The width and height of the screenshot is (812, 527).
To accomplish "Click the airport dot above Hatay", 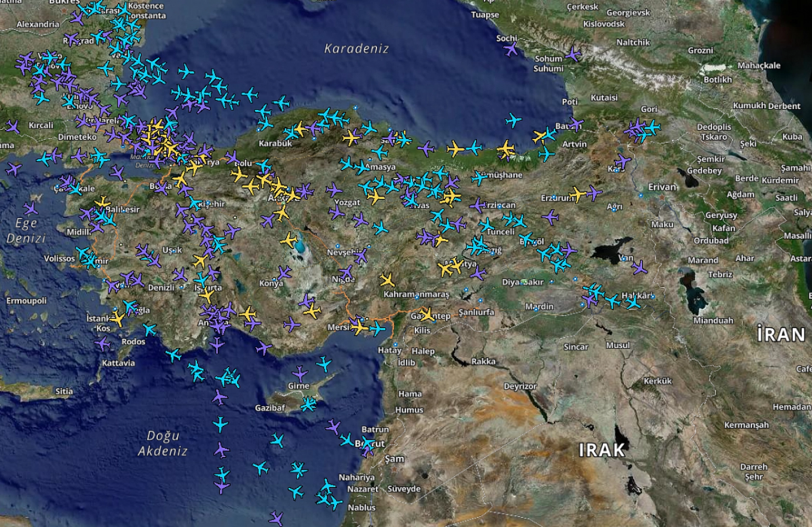I will (x=395, y=345).
